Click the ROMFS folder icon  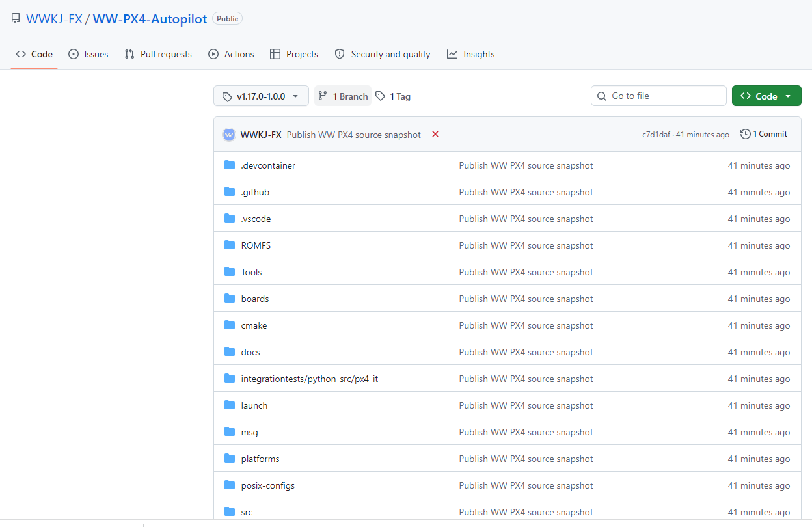[230, 245]
